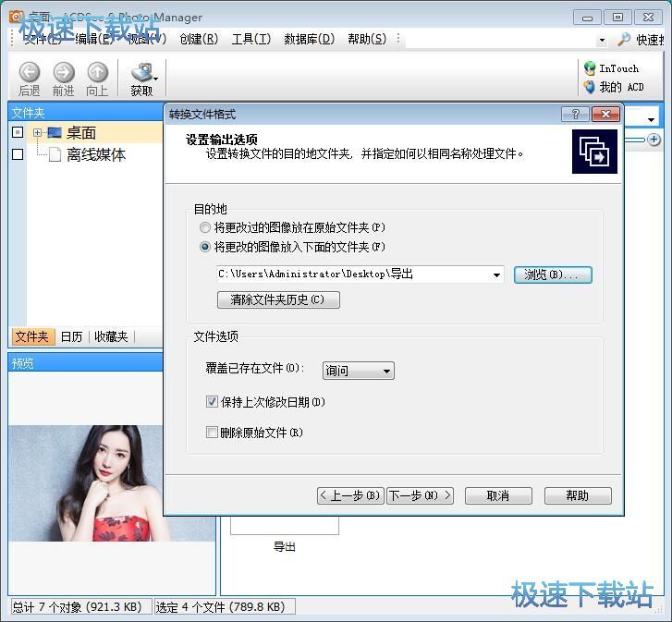This screenshot has width=672, height=622.
Task: Open the InTouch icon
Action: pyautogui.click(x=590, y=68)
